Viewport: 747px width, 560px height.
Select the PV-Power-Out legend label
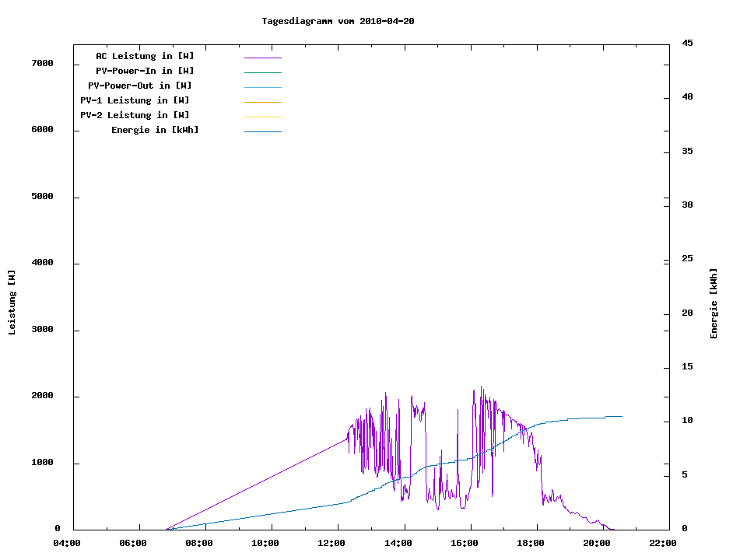pos(140,86)
